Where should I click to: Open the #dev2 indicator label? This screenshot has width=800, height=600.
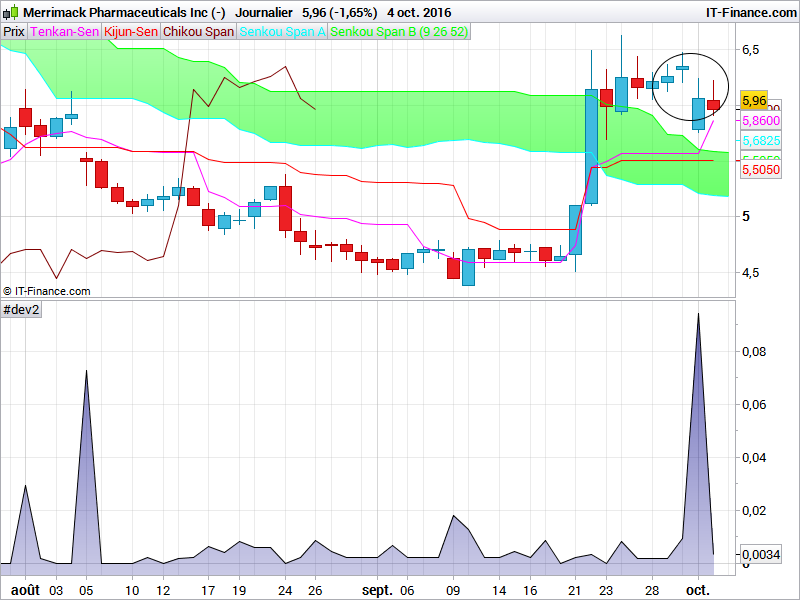[x=21, y=310]
